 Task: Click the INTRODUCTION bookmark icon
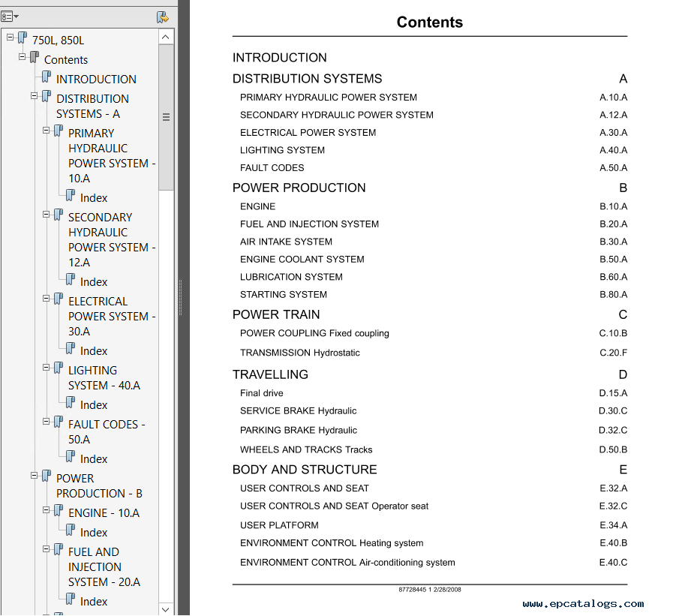[x=47, y=78]
